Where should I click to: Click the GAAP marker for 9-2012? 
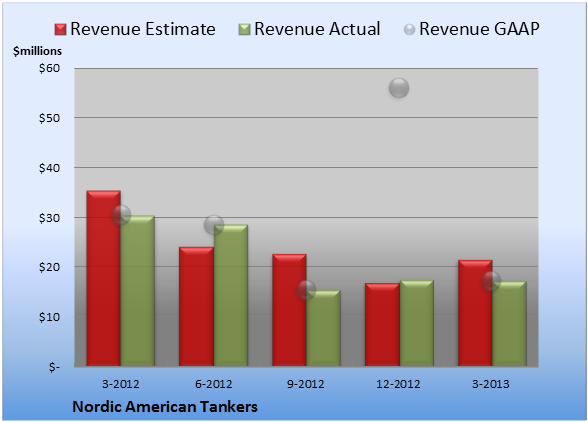[306, 290]
